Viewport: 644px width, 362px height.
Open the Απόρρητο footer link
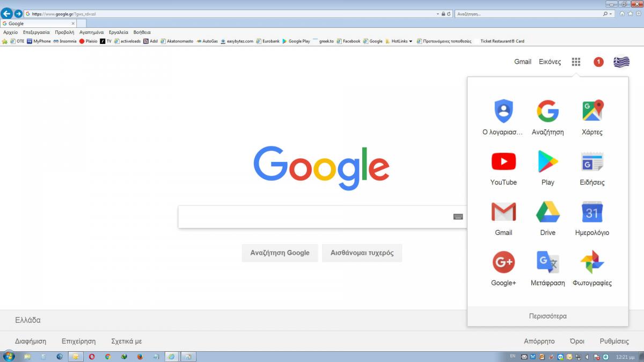pyautogui.click(x=539, y=341)
